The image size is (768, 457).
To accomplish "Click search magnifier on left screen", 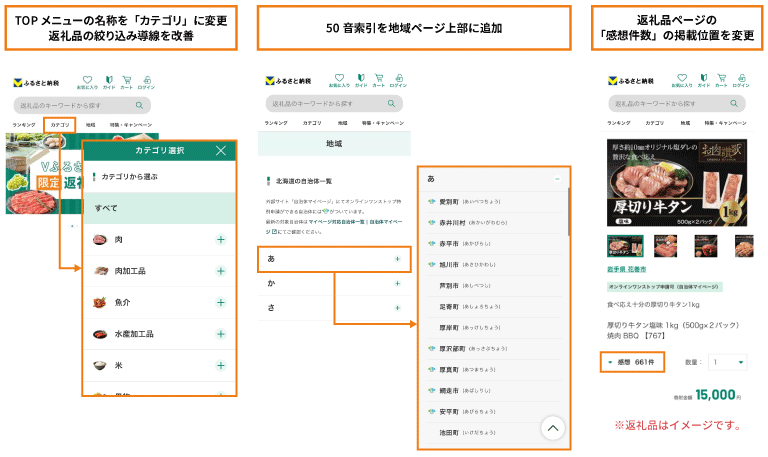I will [140, 105].
